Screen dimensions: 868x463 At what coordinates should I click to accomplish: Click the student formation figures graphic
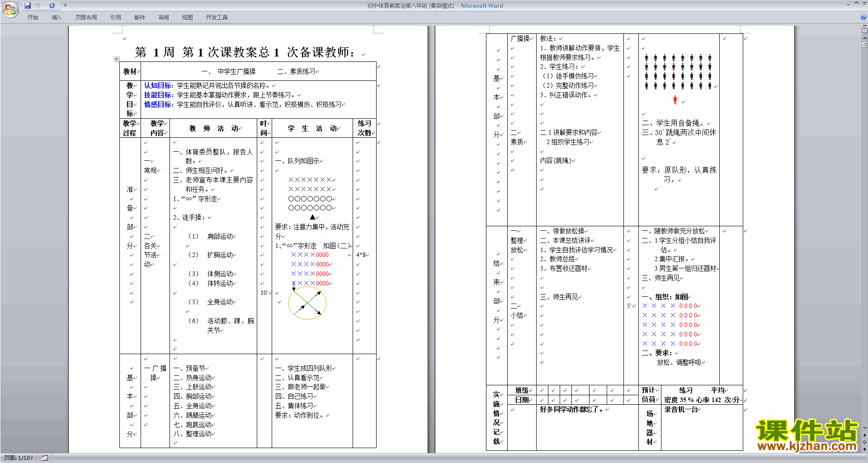coord(678,71)
